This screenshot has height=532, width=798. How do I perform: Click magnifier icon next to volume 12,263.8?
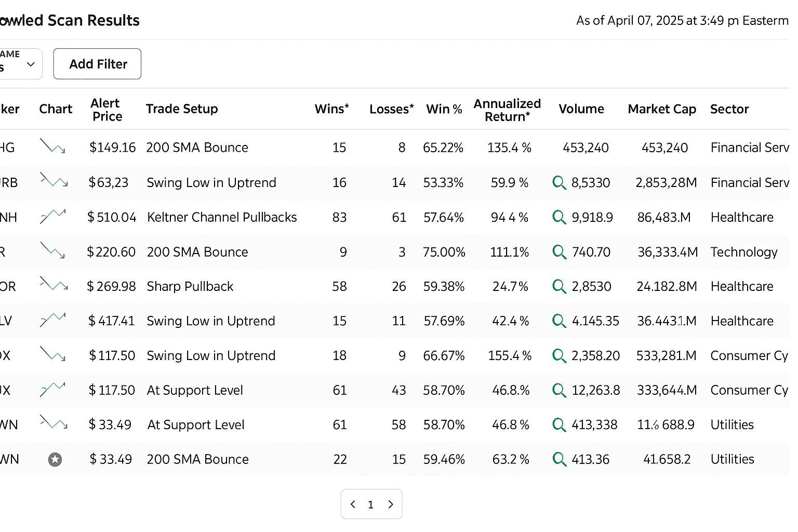click(559, 390)
